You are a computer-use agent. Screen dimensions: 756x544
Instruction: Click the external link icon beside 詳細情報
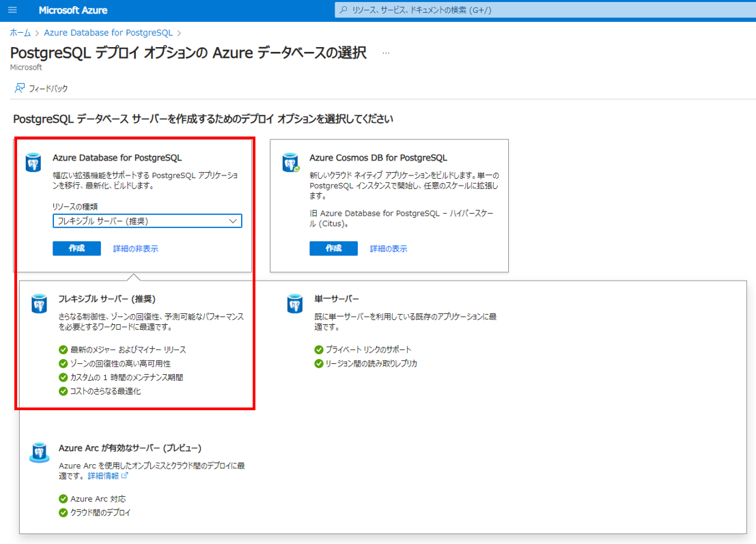coord(124,476)
